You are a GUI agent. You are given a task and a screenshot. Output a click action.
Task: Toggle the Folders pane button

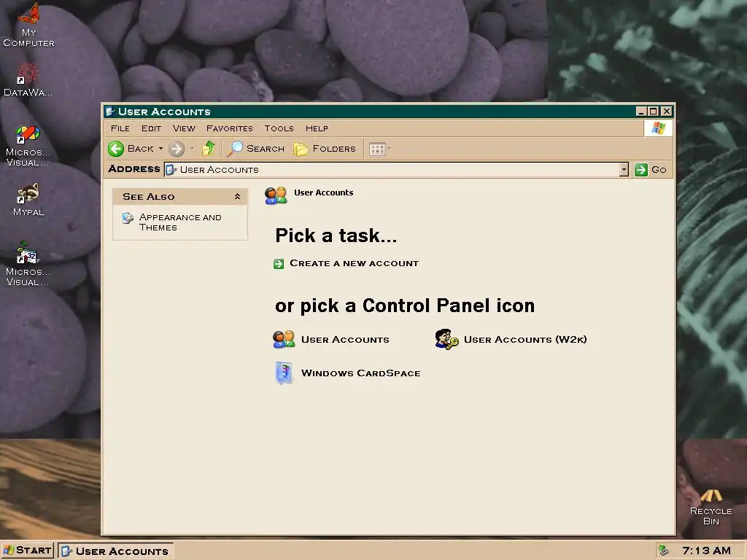[325, 149]
